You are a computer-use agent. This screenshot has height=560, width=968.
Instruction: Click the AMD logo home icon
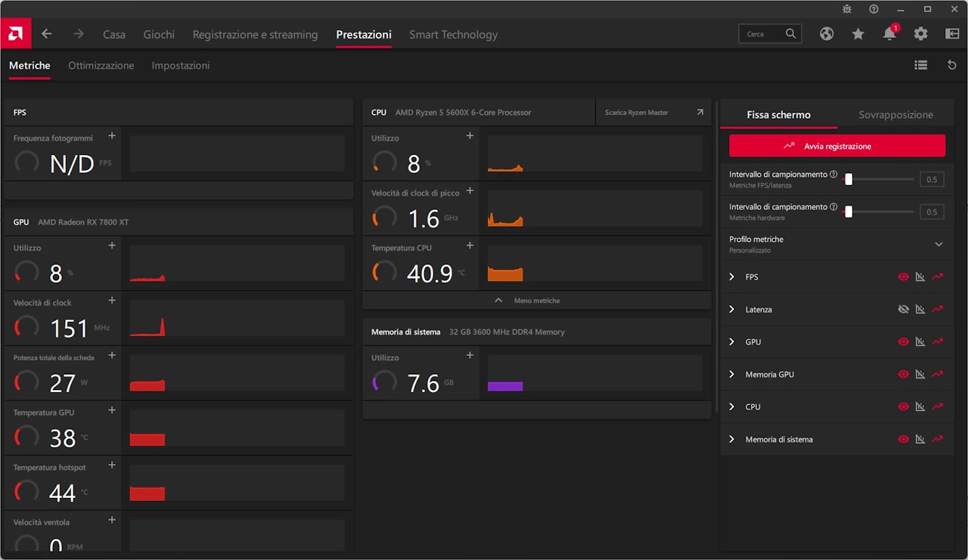point(15,34)
